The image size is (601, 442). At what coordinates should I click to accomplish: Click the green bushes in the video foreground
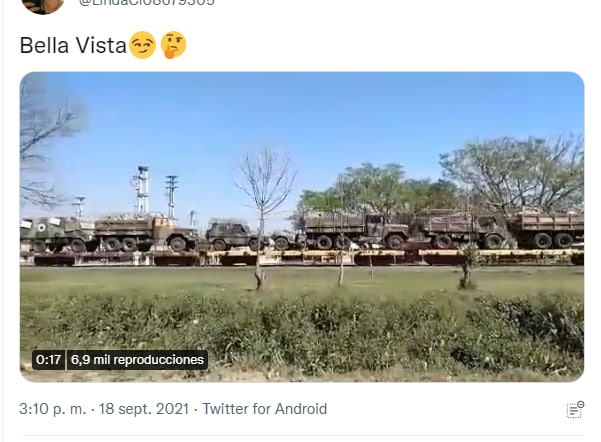302,332
